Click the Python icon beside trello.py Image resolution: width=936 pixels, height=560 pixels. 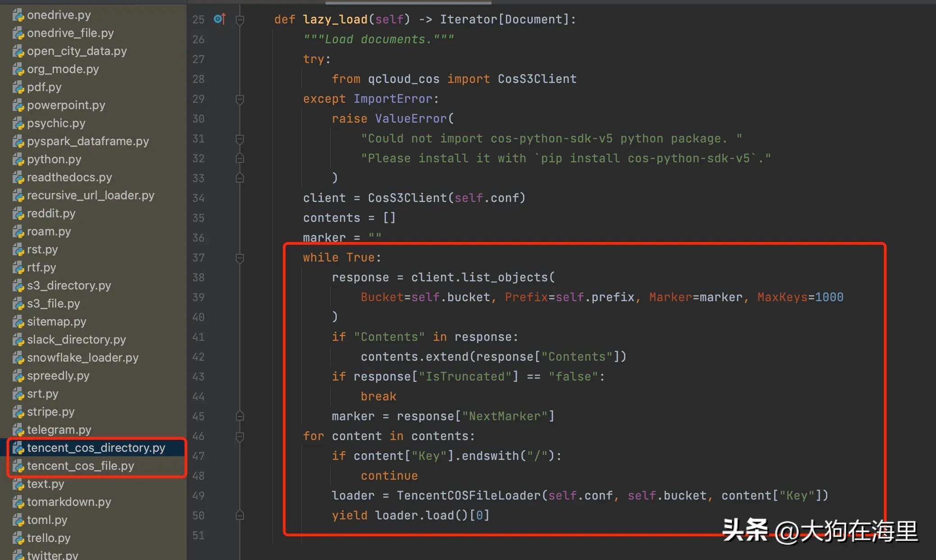pos(18,538)
